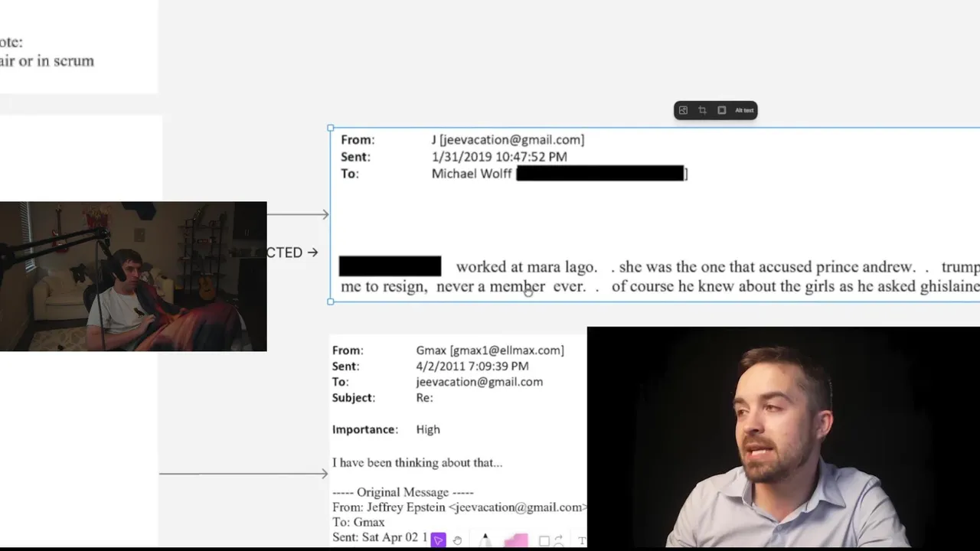Click the presenter webcam video at bottom right
The width and height of the screenshot is (980, 551).
(x=783, y=437)
